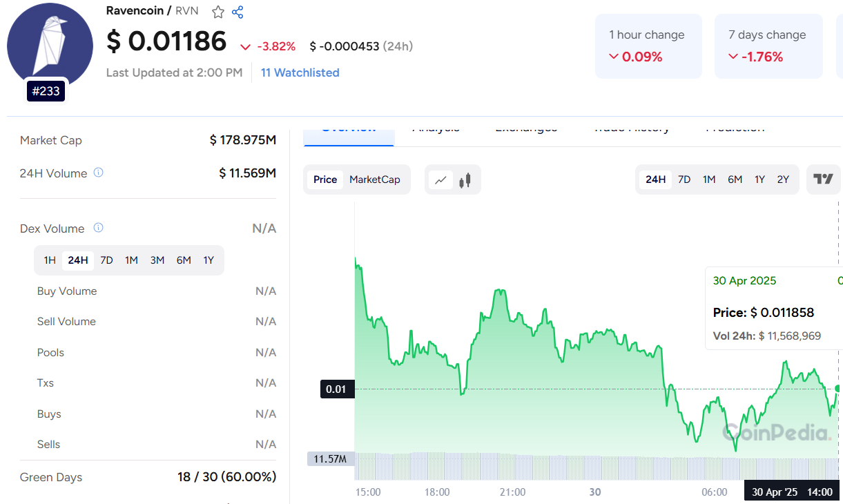Select the MarketCap chart toggle
The width and height of the screenshot is (843, 504).
tap(374, 180)
